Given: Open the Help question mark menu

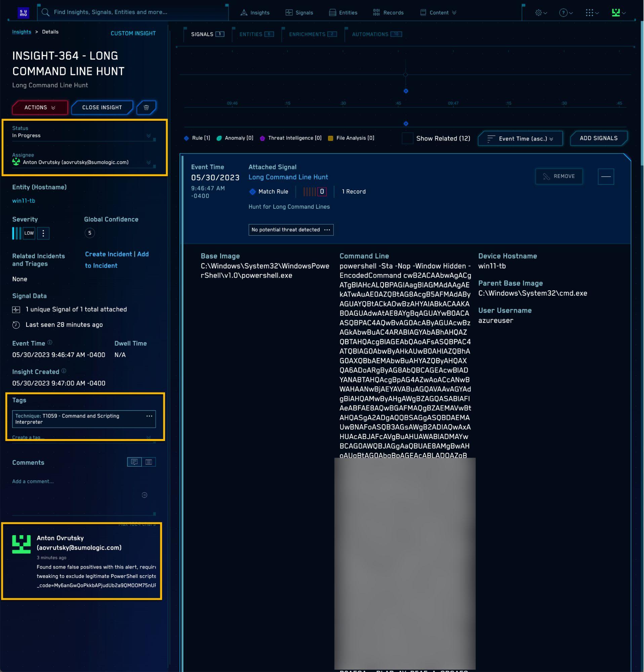Looking at the screenshot, I should pos(564,12).
